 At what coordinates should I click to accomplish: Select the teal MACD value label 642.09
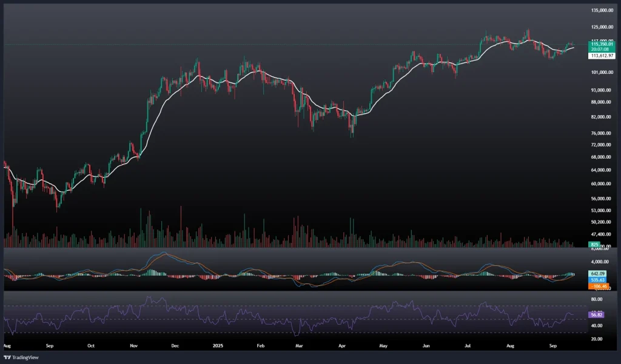[597, 273]
